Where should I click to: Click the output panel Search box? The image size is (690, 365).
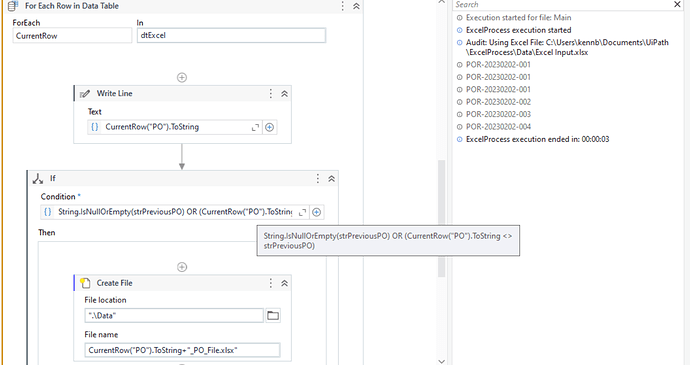pyautogui.click(x=562, y=4)
